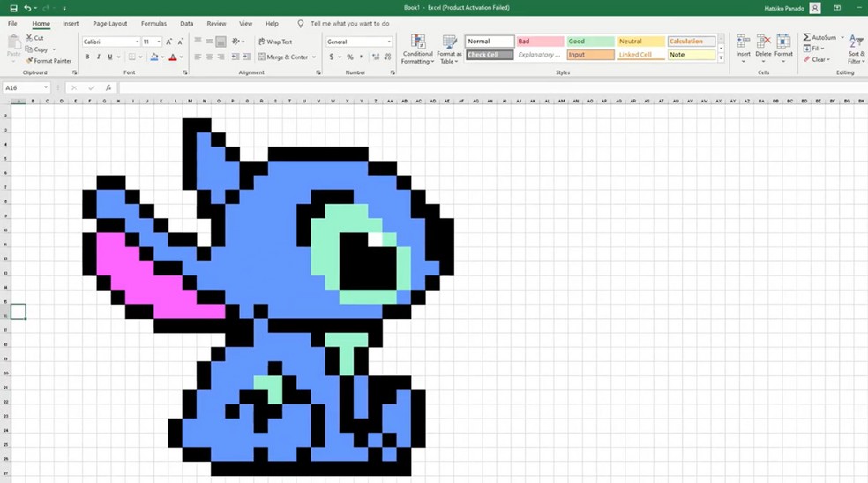Image resolution: width=868 pixels, height=483 pixels.
Task: Select the Cut command
Action: click(x=35, y=38)
